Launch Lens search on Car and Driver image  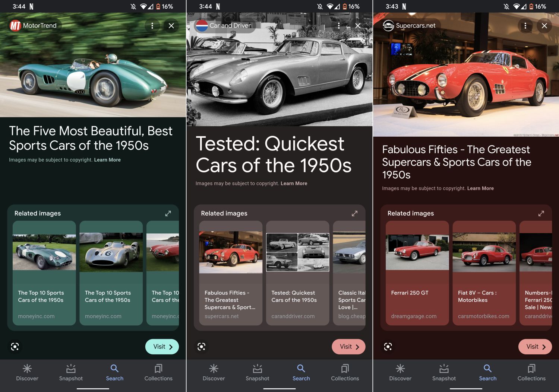(201, 347)
